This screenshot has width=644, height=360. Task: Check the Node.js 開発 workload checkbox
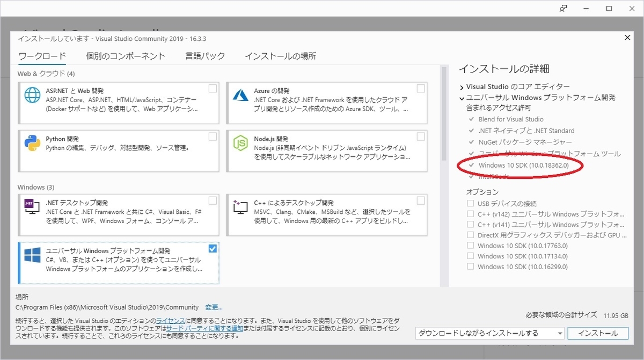point(420,136)
